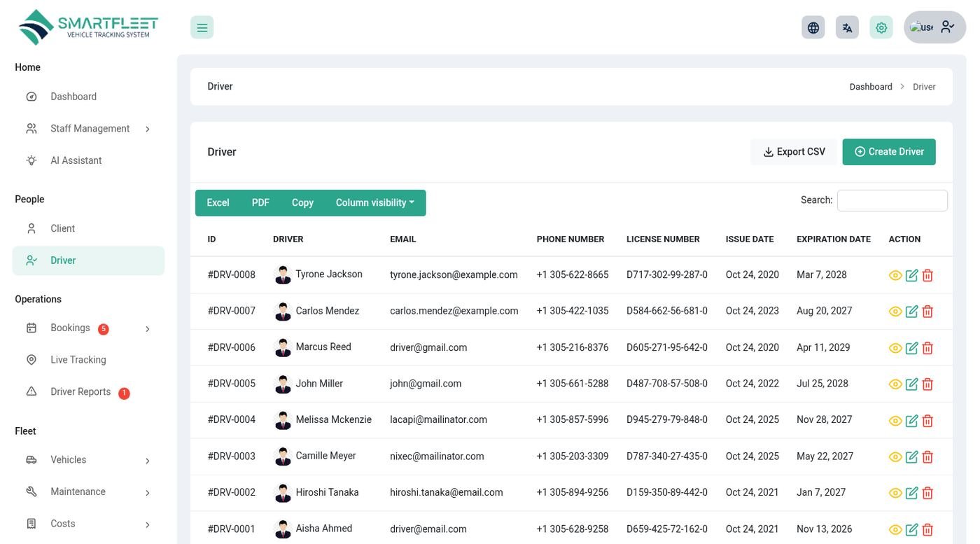The image size is (980, 544).
Task: Open the Column visibility dropdown
Action: 375,203
